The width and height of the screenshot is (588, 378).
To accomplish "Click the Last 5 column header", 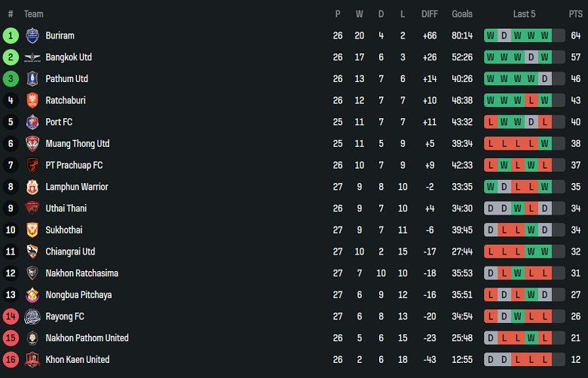I will [524, 14].
